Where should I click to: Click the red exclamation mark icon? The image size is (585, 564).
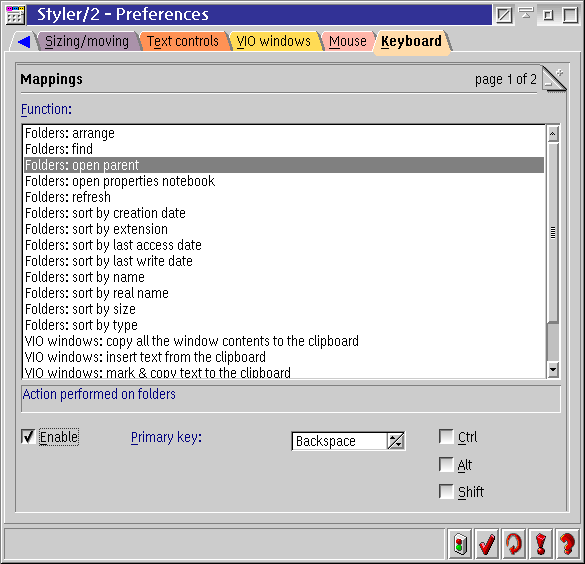(x=541, y=544)
